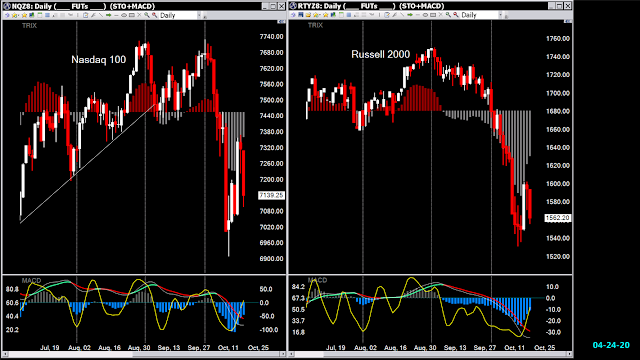This screenshot has width=640, height=360.
Task: Click the 1760.00 price axis value
Action: tap(558, 39)
